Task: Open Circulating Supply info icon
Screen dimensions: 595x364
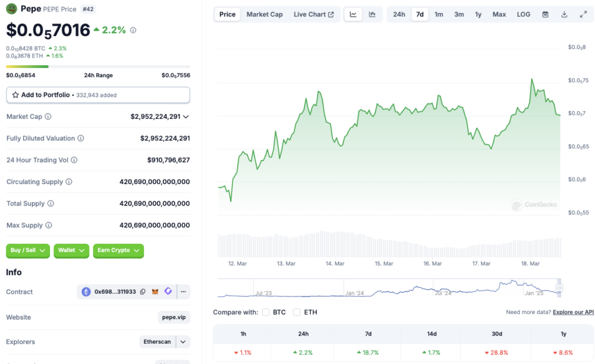Action: [69, 182]
